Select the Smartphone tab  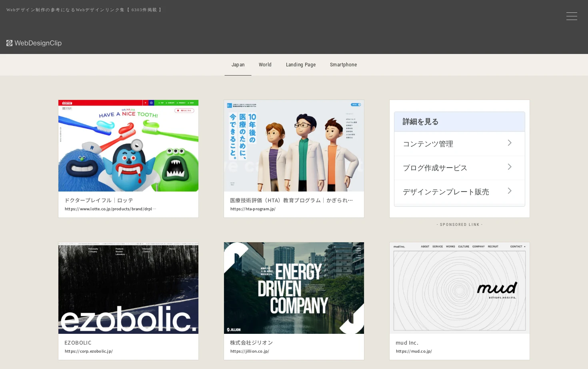344,65
